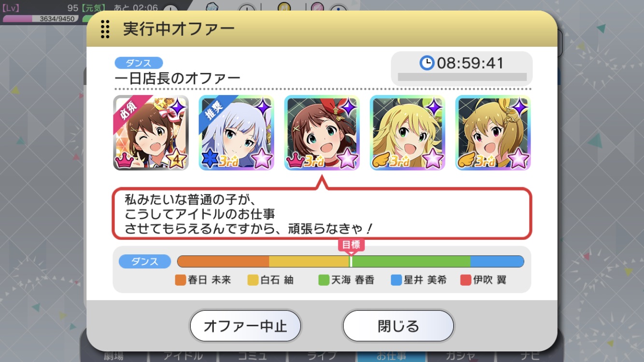Image resolution: width=644 pixels, height=362 pixels.
Task: Click the 閉じる button
Action: tap(398, 326)
